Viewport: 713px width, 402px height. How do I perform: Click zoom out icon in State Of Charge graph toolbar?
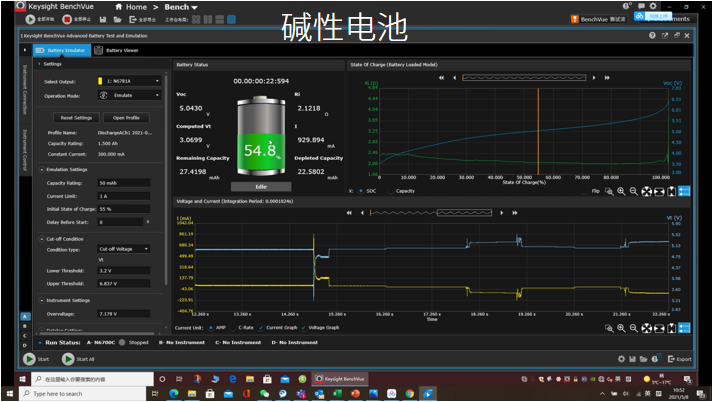point(633,191)
